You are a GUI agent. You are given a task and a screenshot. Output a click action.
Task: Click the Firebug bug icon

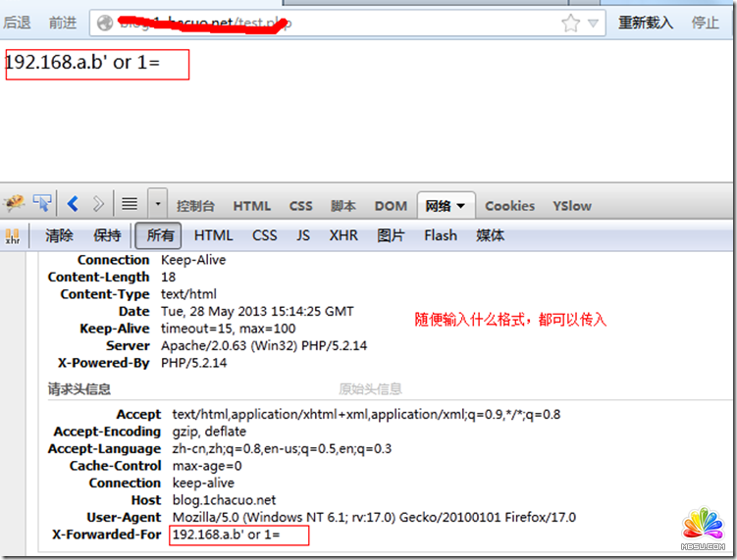pyautogui.click(x=14, y=204)
